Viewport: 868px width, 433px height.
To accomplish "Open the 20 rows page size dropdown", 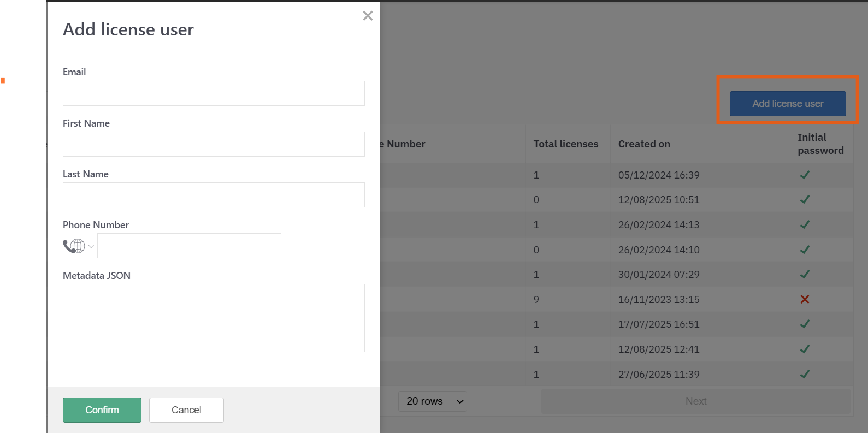I will click(432, 401).
